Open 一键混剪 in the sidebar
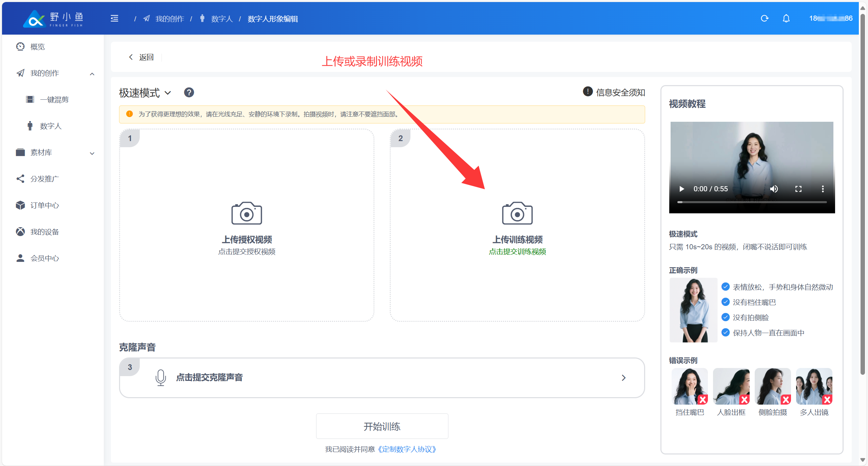The height and width of the screenshot is (466, 868). pos(54,99)
